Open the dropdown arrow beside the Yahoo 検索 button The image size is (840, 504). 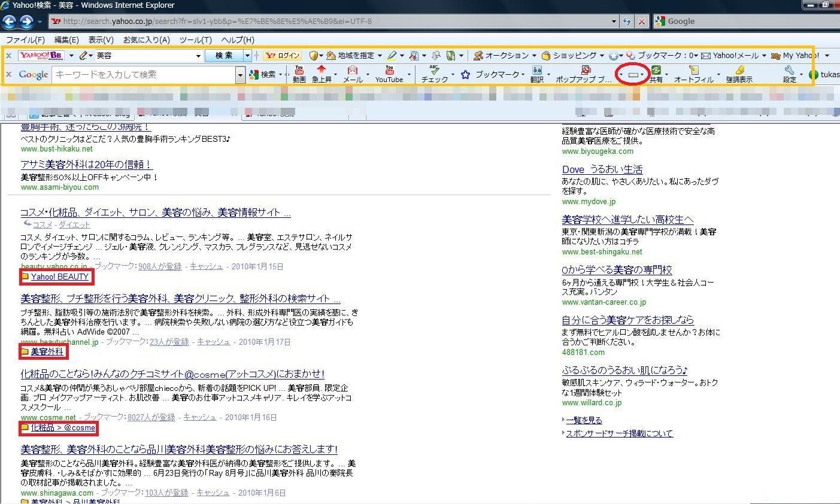[247, 56]
